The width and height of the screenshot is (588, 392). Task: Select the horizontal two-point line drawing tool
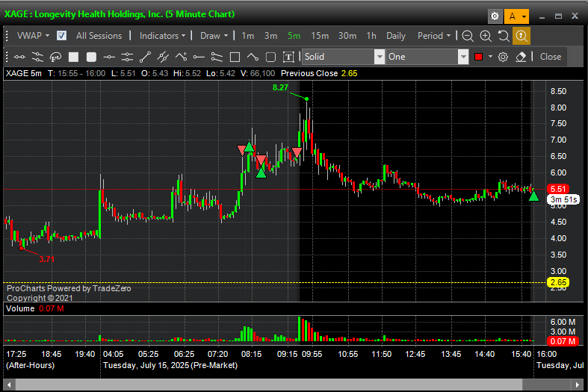pyautogui.click(x=19, y=57)
